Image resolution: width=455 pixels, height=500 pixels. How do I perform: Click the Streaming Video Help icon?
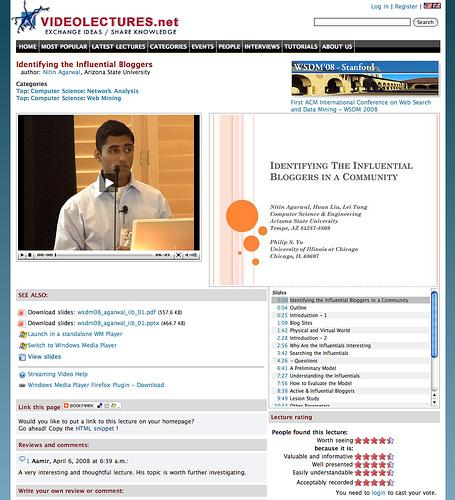(x=22, y=375)
